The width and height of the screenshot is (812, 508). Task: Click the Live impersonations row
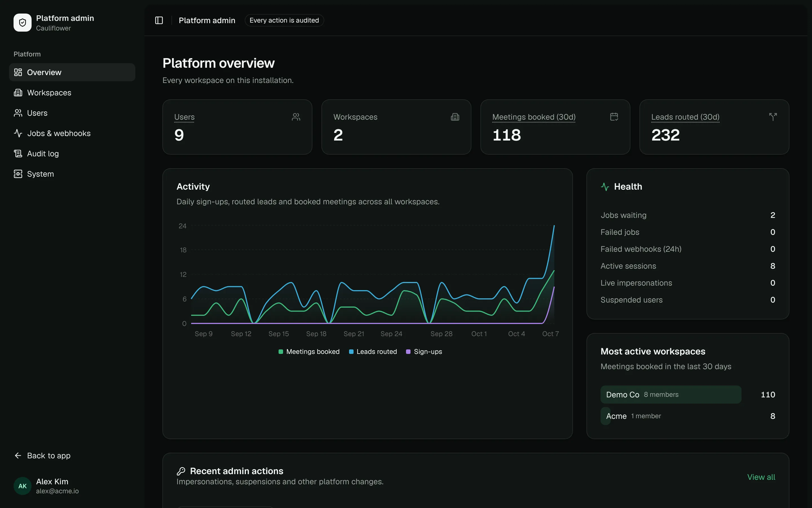(688, 283)
